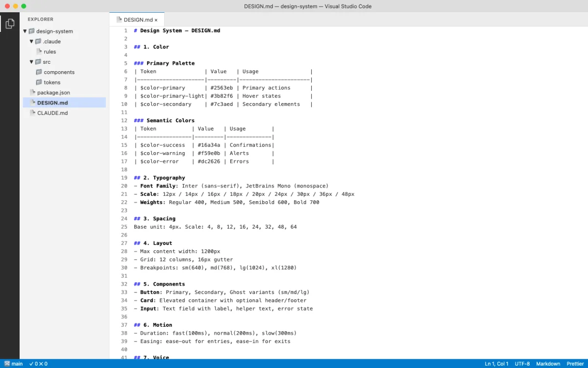588x368 pixels.
Task: Open the tokens folder
Action: click(x=52, y=82)
